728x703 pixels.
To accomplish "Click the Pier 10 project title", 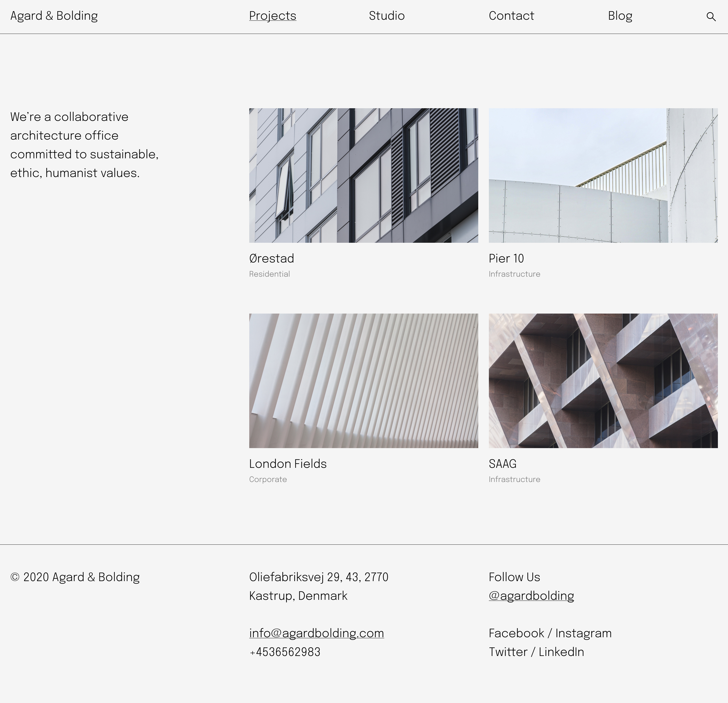I will pyautogui.click(x=506, y=259).
